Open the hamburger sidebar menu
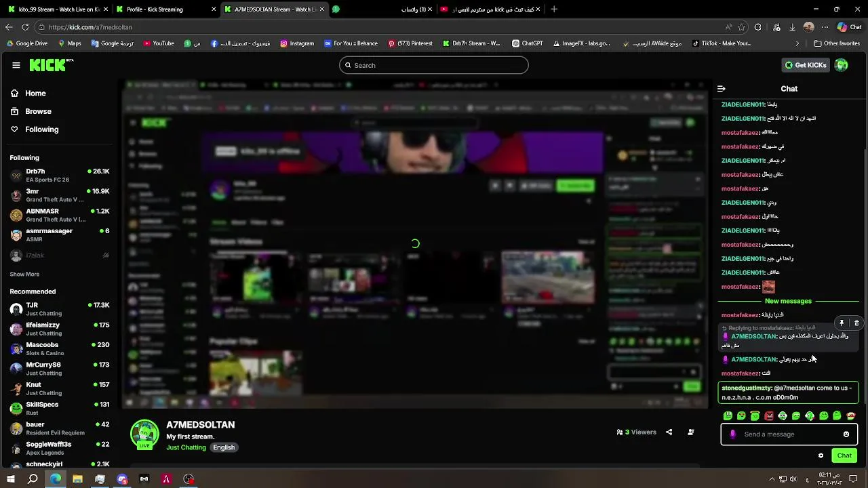This screenshot has height=488, width=868. 16,65
